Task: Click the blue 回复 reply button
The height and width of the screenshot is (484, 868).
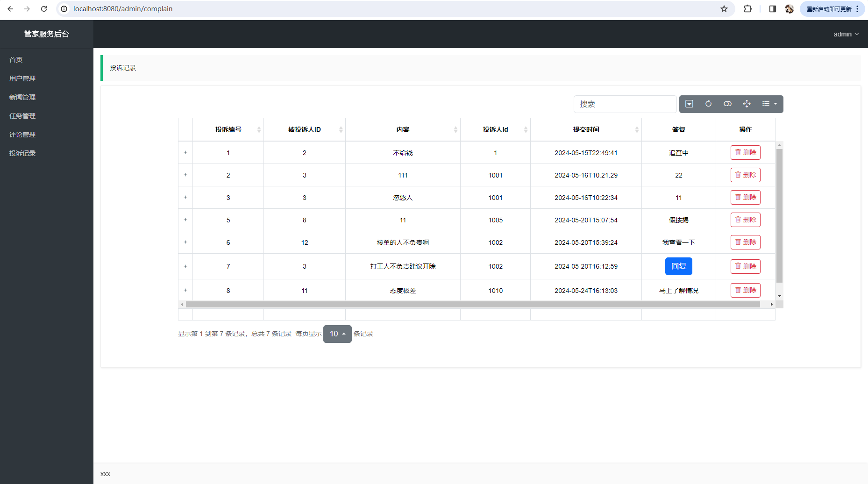Action: 679,266
